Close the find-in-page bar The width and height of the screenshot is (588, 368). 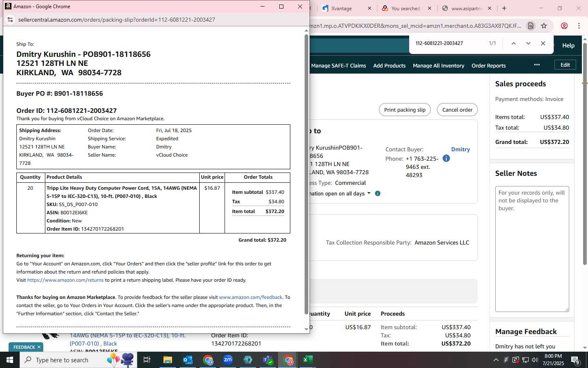(x=543, y=43)
